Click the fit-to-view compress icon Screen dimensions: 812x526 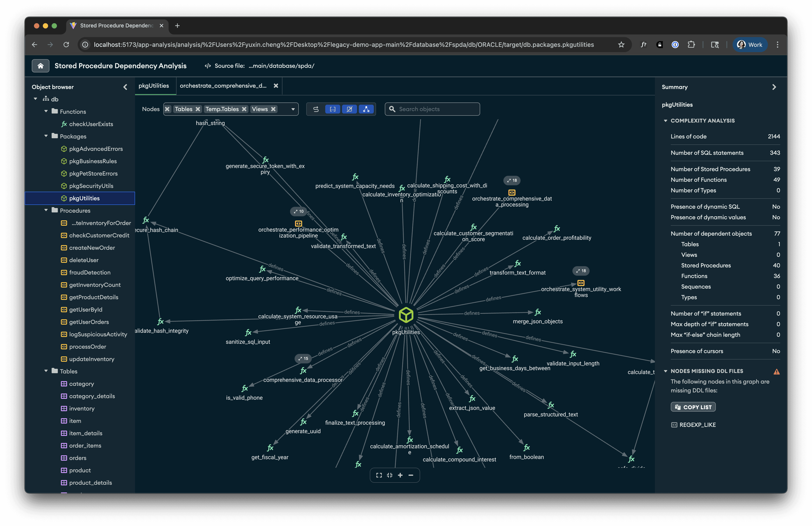coord(390,475)
